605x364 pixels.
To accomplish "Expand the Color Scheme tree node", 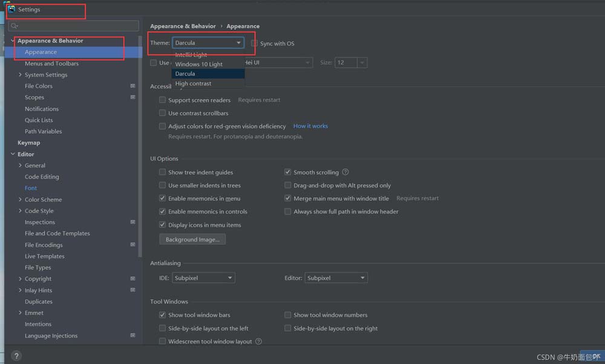I will coord(21,200).
